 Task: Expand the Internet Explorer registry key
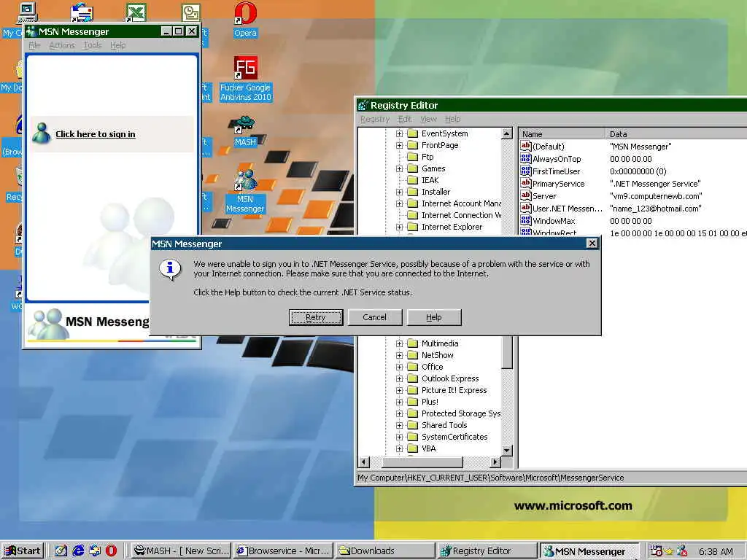tap(399, 227)
